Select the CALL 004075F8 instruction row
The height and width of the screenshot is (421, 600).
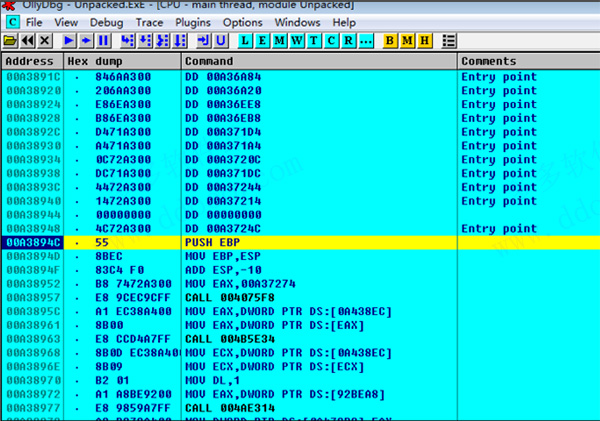(x=300, y=298)
